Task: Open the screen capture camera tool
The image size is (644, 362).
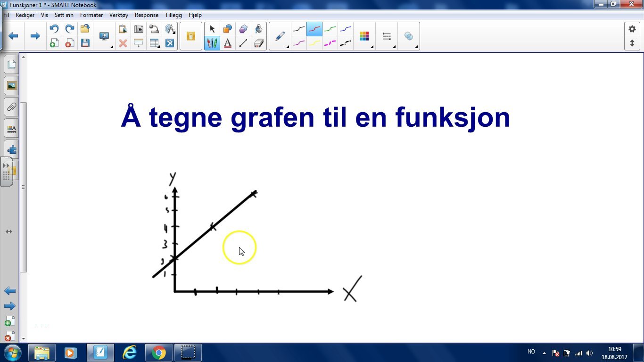Action: pos(139,29)
